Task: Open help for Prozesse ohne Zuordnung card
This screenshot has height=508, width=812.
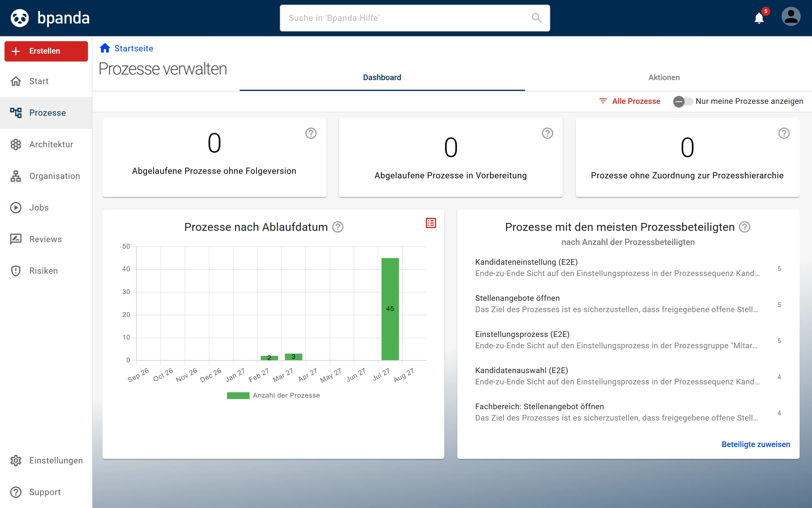Action: (784, 133)
